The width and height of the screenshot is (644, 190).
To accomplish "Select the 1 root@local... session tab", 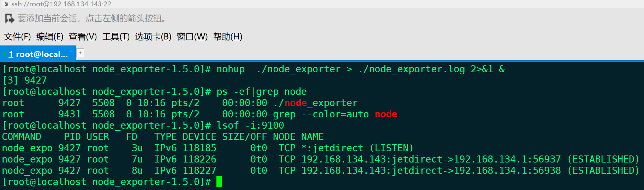I will 38,54.
